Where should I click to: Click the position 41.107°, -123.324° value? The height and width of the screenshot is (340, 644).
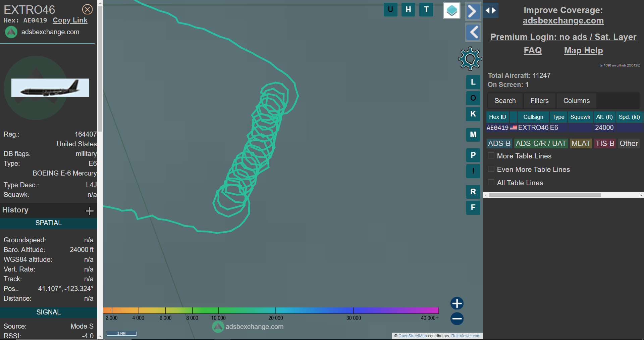pos(66,289)
